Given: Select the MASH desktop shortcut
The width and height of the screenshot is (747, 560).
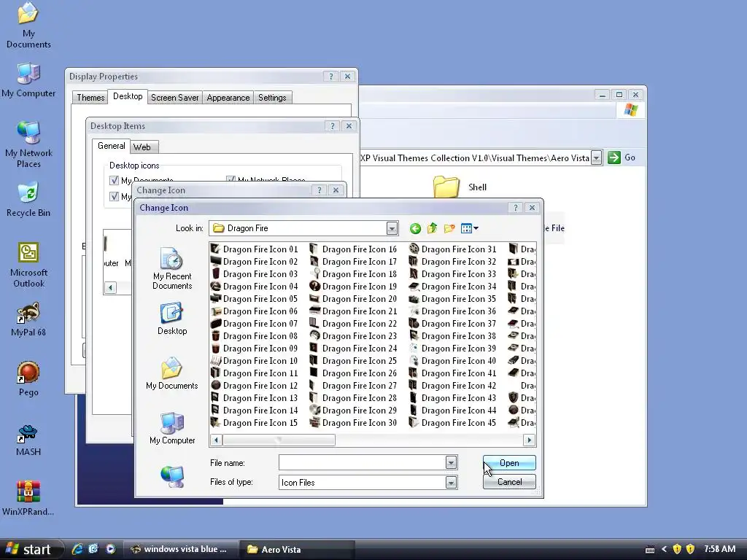Looking at the screenshot, I should [x=28, y=440].
